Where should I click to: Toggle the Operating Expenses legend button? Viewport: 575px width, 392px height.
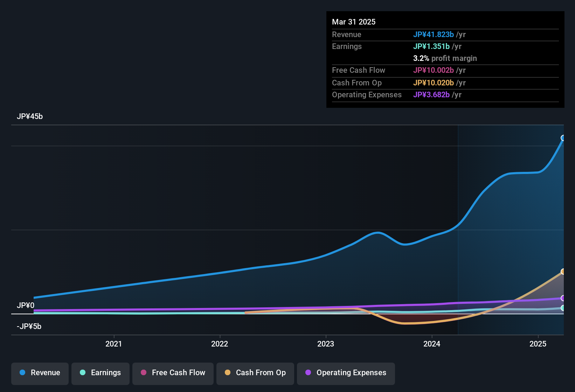pos(346,373)
